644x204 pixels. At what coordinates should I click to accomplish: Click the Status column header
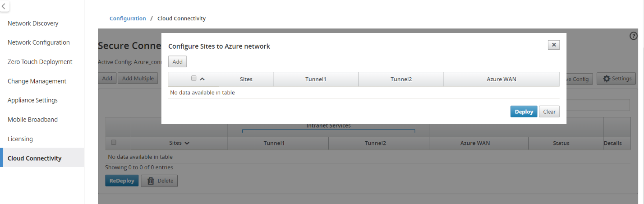[x=566, y=143]
